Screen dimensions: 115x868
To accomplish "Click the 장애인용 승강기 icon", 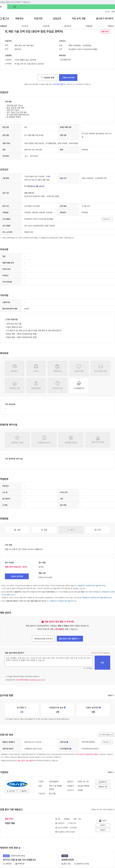I will 44,440.
